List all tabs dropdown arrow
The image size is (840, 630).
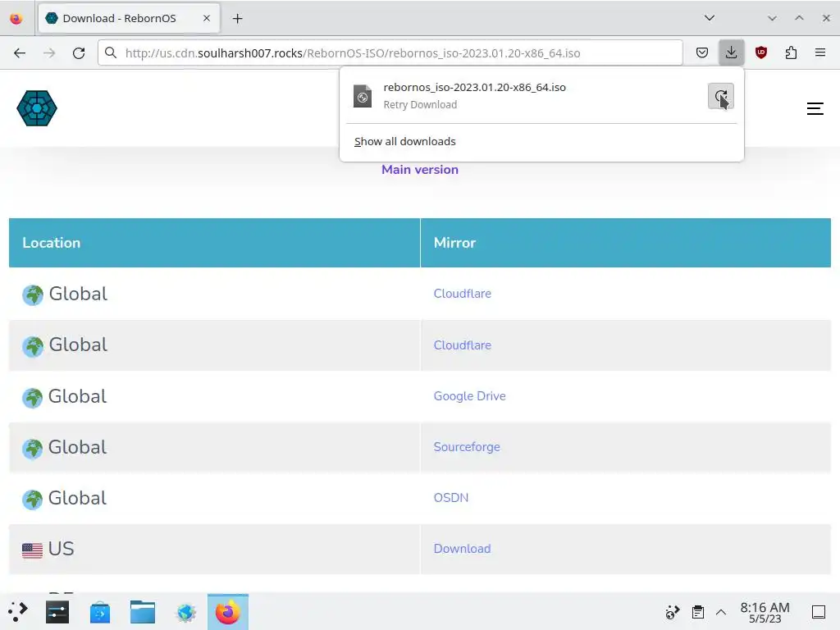pyautogui.click(x=710, y=18)
